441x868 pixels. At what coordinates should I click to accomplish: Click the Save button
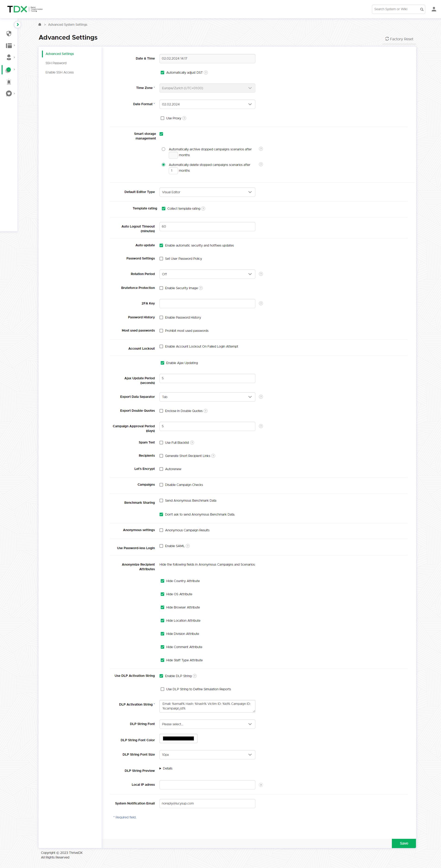point(404,843)
